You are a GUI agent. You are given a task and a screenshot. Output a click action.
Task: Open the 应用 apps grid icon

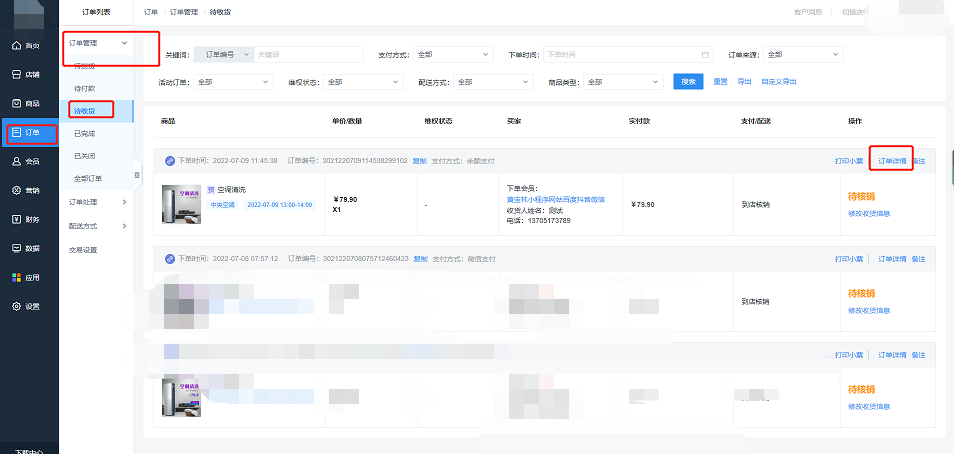tap(16, 277)
